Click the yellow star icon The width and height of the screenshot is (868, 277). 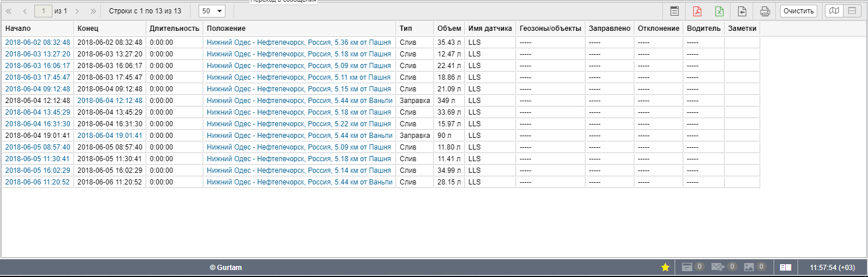665,267
